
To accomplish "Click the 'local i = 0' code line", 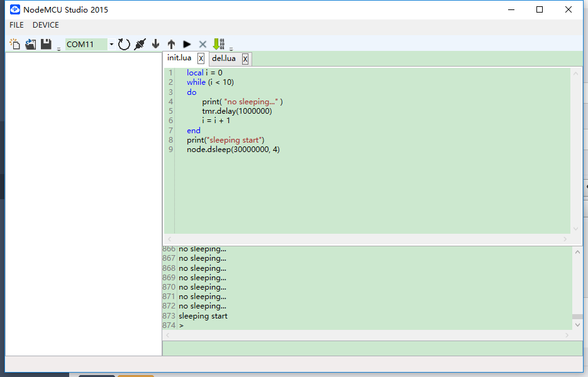I will (204, 73).
